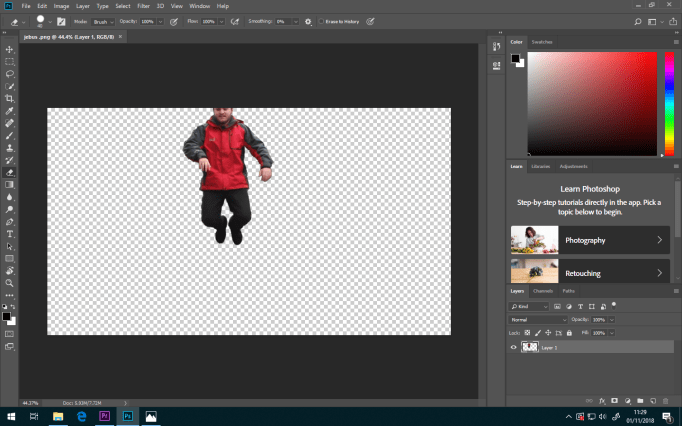Toggle the layer filter switch on
This screenshot has width=682, height=426.
(614, 305)
